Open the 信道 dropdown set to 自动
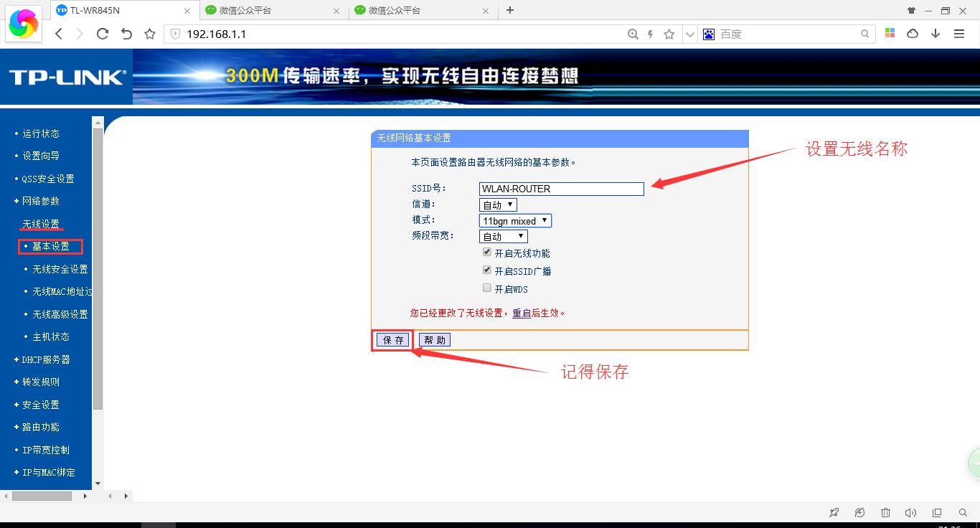 coord(498,205)
